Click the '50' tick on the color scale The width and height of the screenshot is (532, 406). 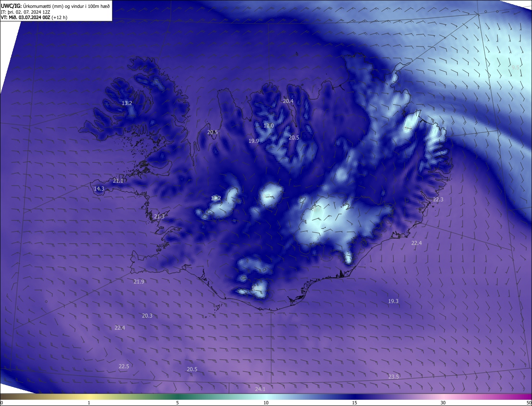click(x=529, y=403)
